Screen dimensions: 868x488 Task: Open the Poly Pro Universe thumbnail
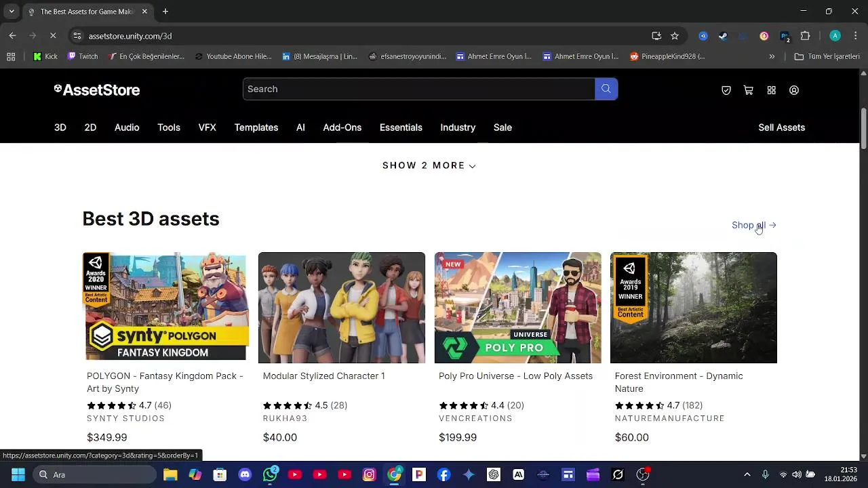517,308
